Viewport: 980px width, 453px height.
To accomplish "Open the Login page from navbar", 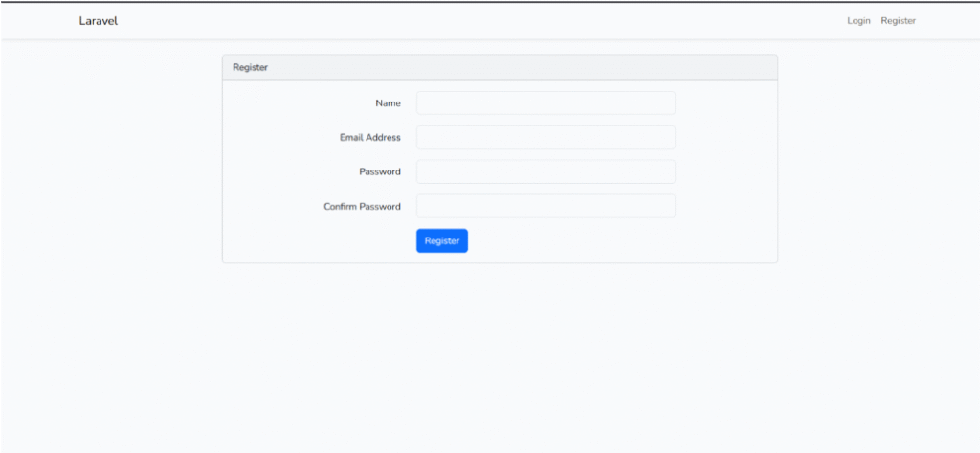I will (858, 21).
